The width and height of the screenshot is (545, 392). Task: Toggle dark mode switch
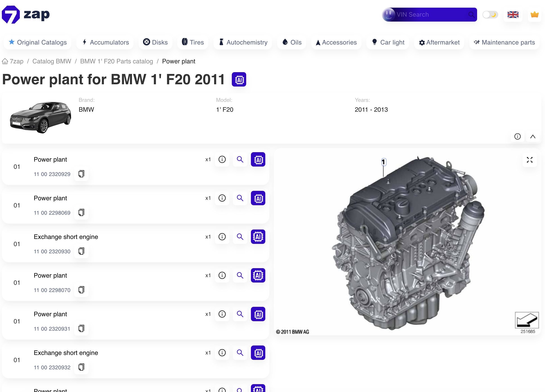tap(490, 14)
